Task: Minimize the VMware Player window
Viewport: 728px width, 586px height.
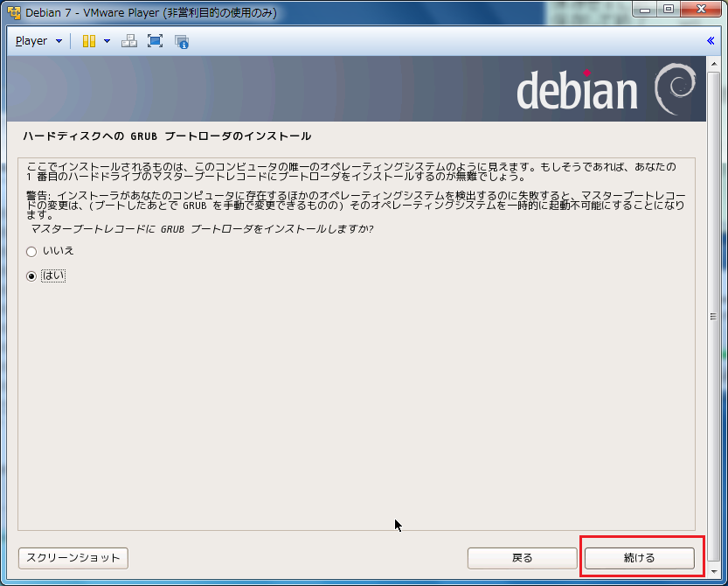Action: 644,10
